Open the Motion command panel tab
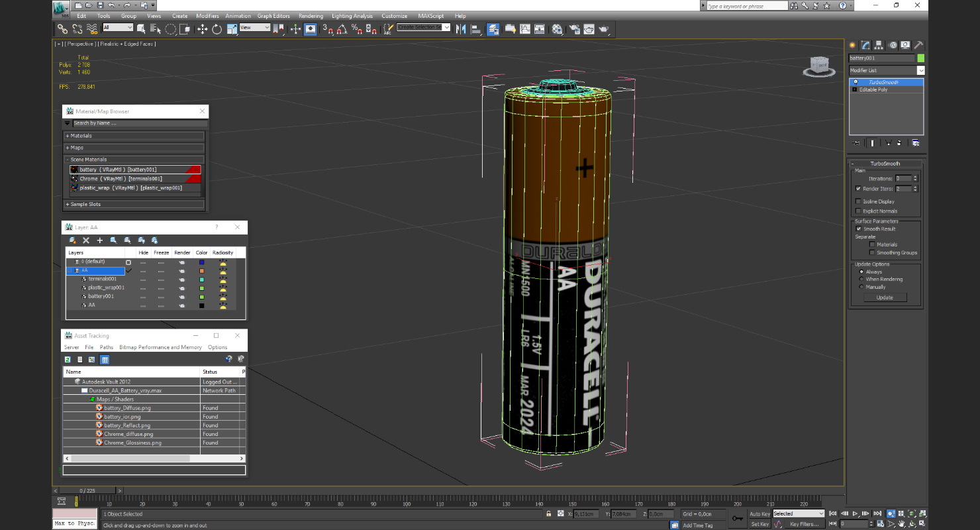The height and width of the screenshot is (530, 980). (893, 45)
